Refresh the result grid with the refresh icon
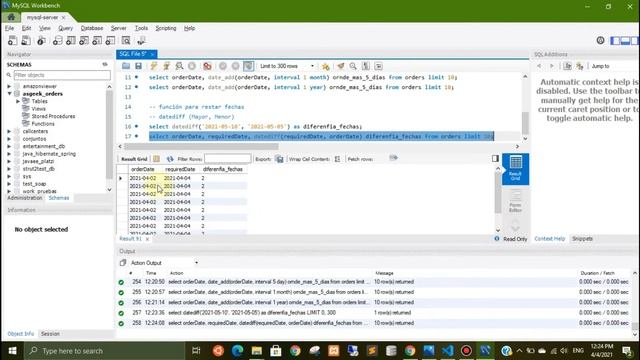The width and height of the screenshot is (640, 360). tap(170, 159)
